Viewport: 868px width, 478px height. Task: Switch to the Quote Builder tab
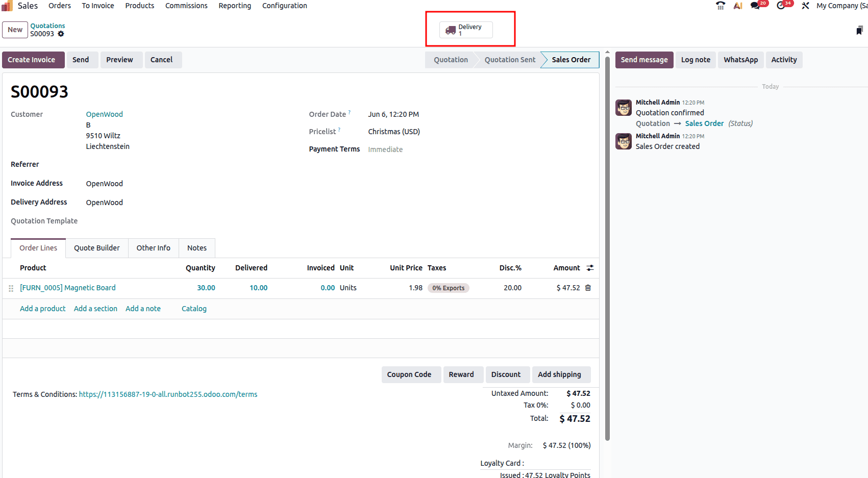pyautogui.click(x=97, y=248)
